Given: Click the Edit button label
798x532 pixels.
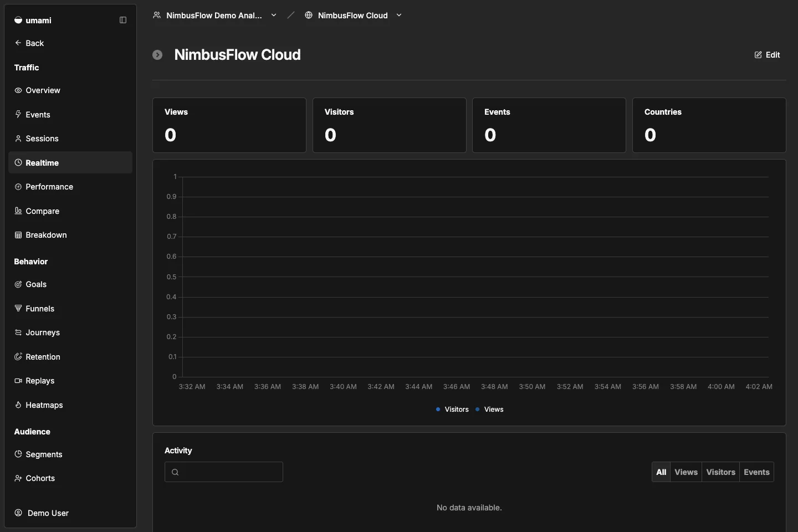Looking at the screenshot, I should [773, 55].
